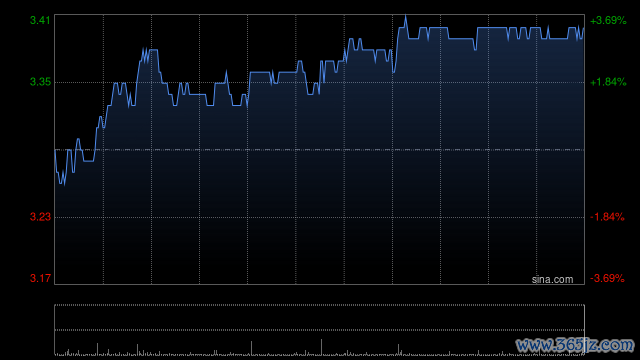Viewport: 640px width, 360px height.
Task: Click the 3.23 price axis label
Action: (40, 217)
